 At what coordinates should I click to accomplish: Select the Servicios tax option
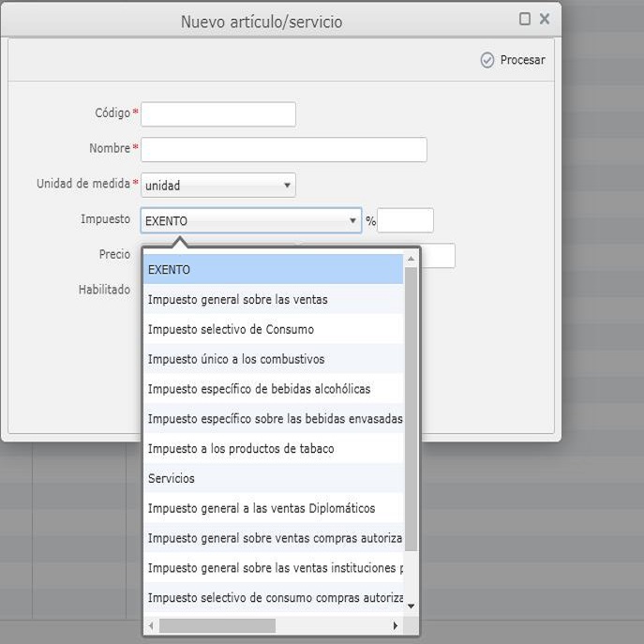pos(273,479)
